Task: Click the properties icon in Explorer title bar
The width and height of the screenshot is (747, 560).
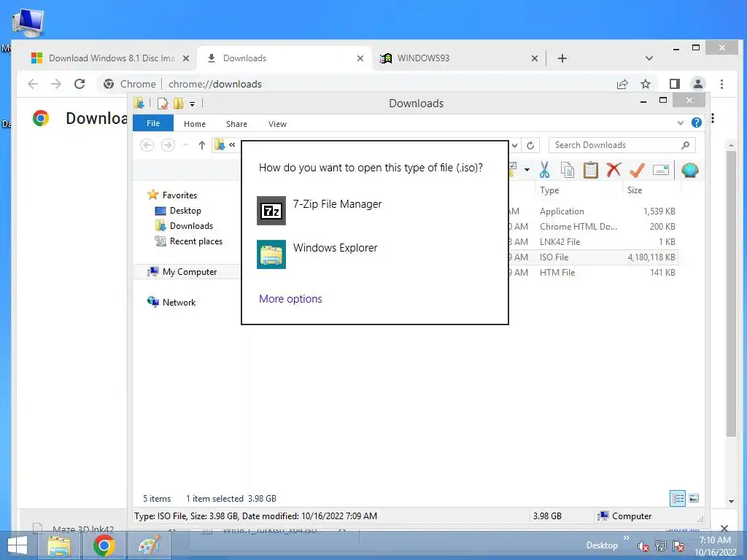Action: tap(163, 103)
